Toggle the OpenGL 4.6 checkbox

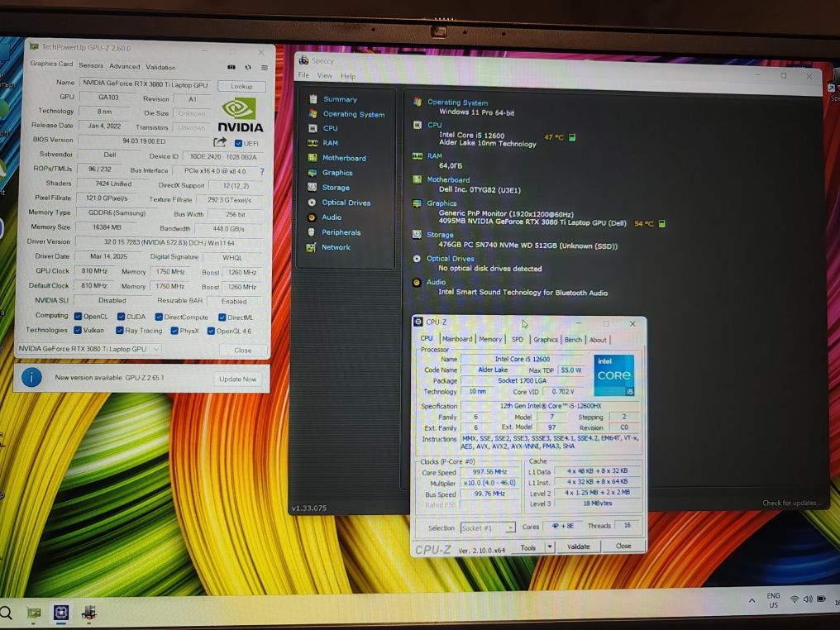tap(211, 331)
